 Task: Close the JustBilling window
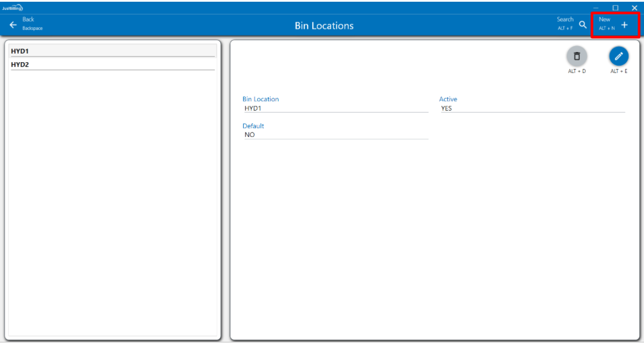pyautogui.click(x=634, y=7)
